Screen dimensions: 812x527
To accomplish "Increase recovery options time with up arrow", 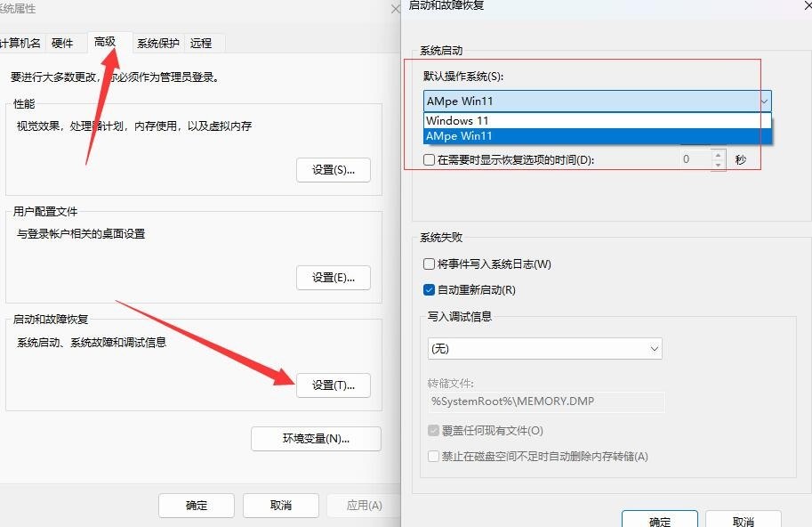I will tap(718, 155).
